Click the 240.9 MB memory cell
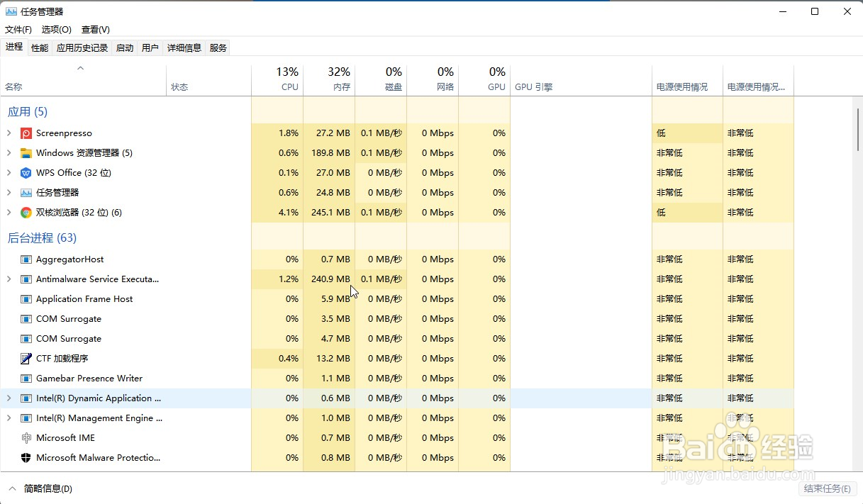Viewport: 863px width, 504px height. point(329,279)
